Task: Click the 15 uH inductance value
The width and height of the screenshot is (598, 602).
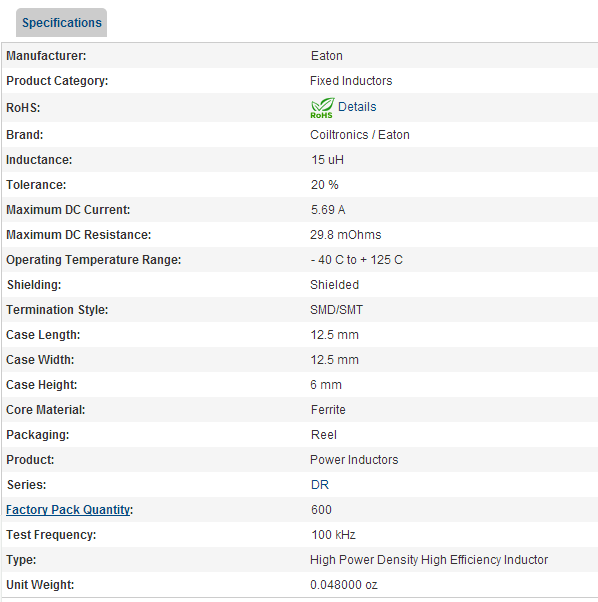Action: pos(327,160)
